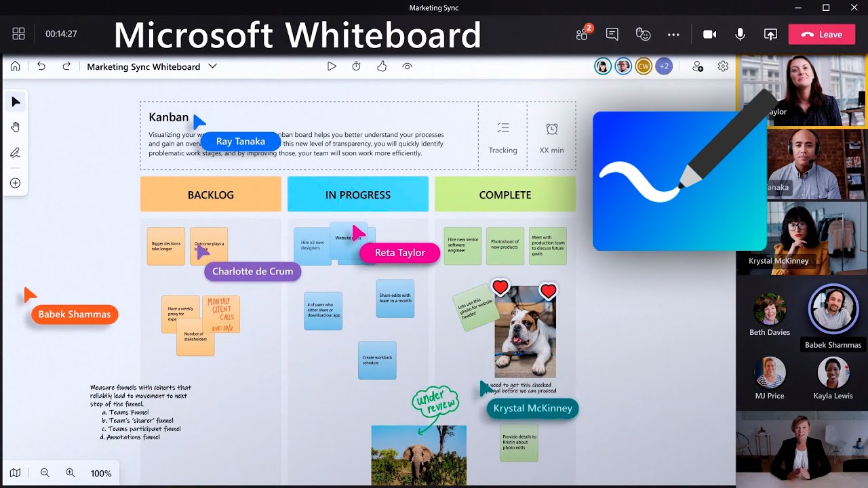Select the BACKLOG column header

(211, 195)
